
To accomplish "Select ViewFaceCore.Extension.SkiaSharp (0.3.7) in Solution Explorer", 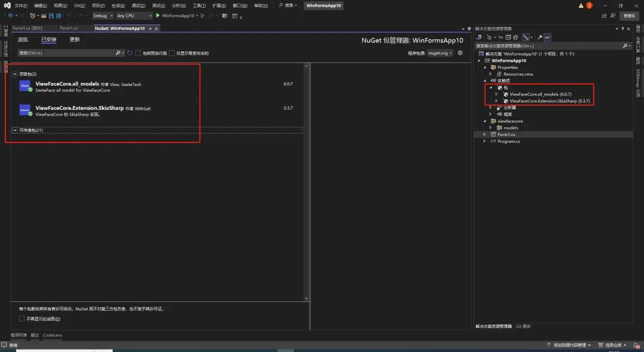I will (550, 101).
